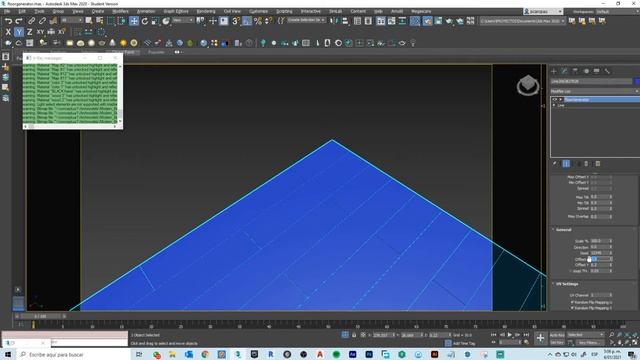Open the Create panel plus tab
640x360 pixels.
point(554,71)
